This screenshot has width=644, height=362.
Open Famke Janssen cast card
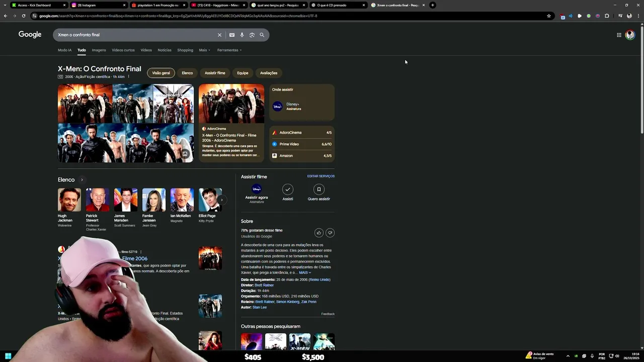[153, 208]
